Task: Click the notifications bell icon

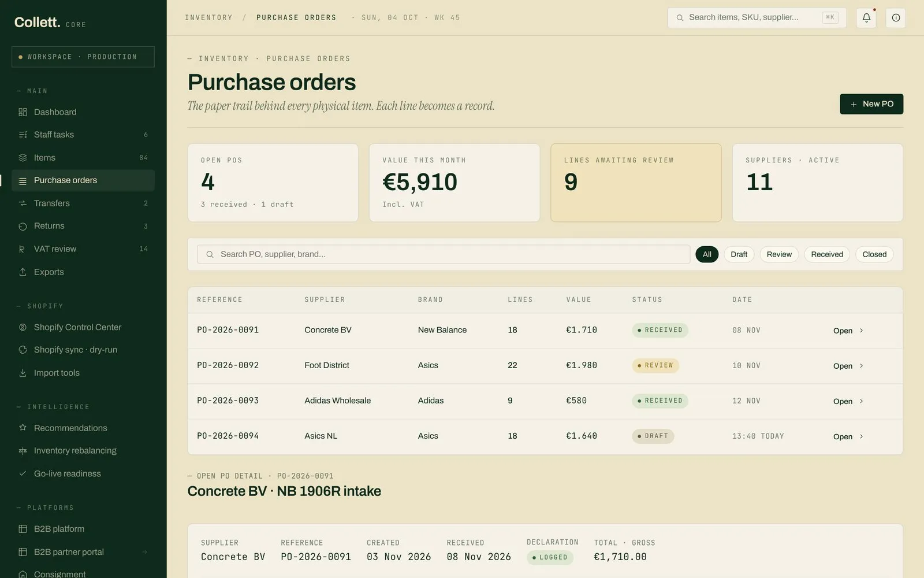Action: point(866,18)
